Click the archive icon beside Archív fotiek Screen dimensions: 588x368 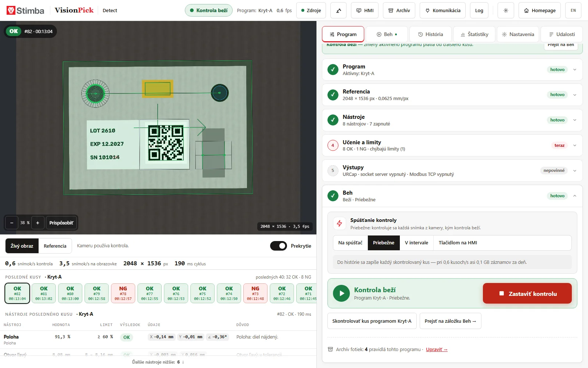(330, 350)
